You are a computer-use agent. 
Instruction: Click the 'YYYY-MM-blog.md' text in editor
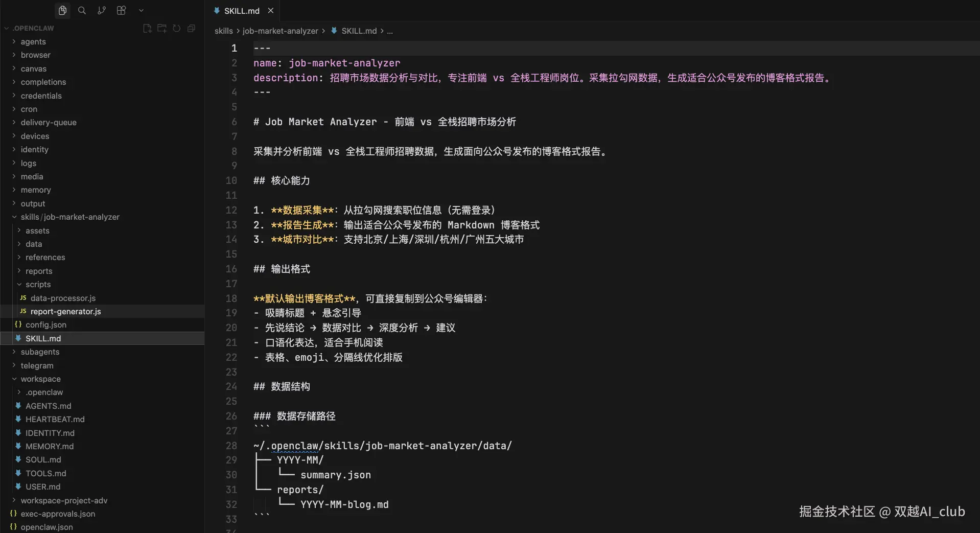[x=344, y=504]
